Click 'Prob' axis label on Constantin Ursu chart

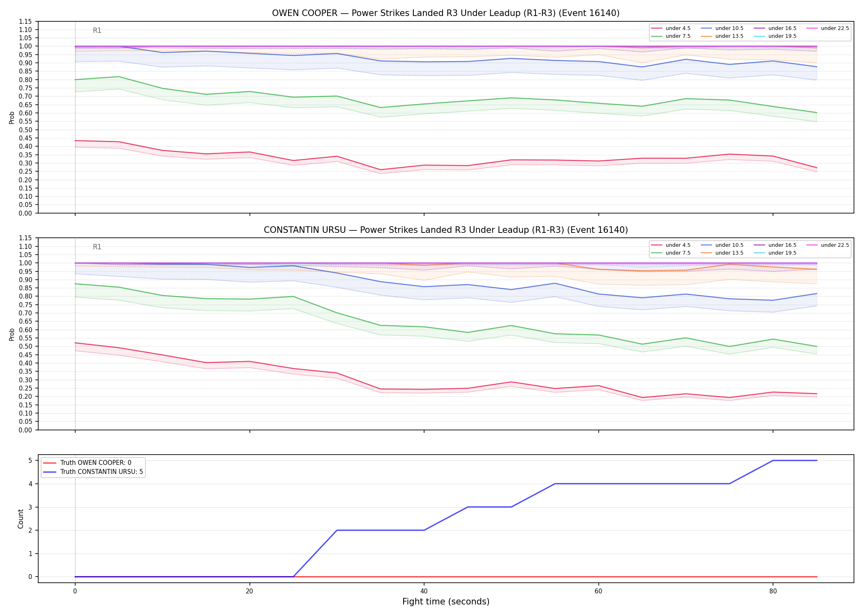12,334
